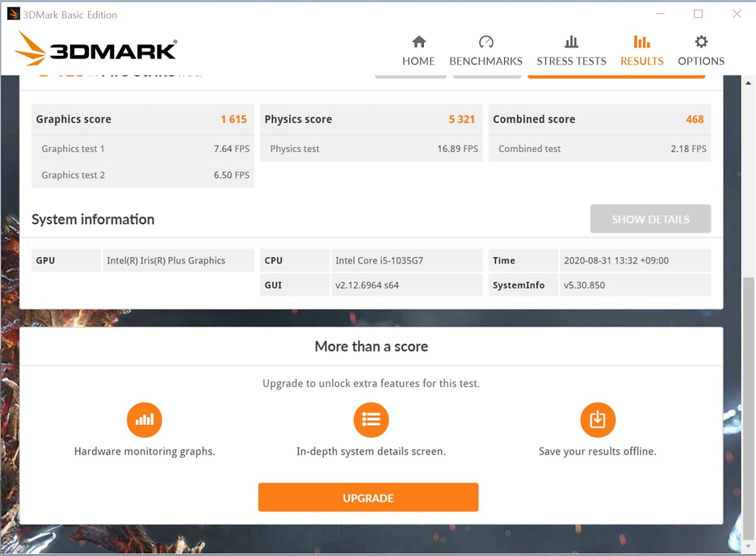Switch to Stress Tests tab
The image size is (756, 556).
point(571,52)
